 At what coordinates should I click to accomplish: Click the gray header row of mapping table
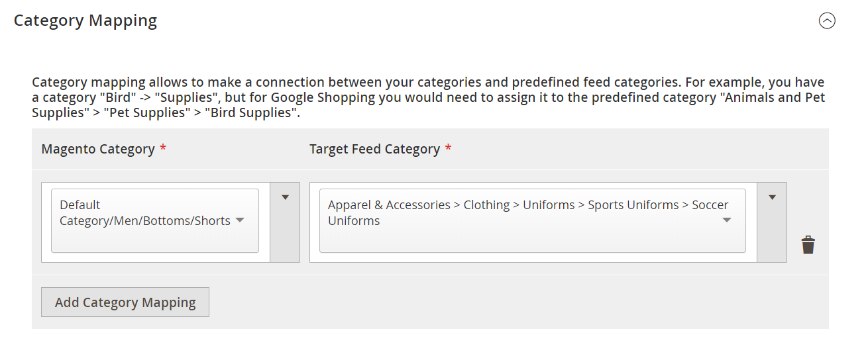pos(430,149)
